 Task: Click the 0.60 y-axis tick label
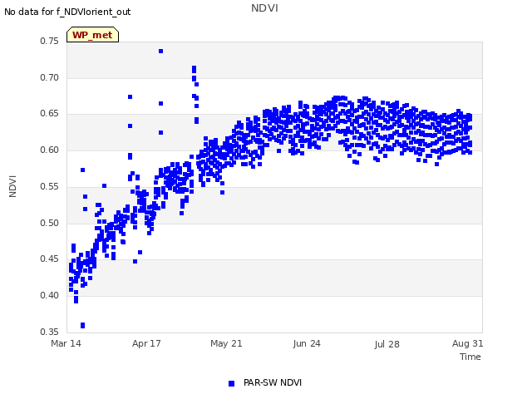click(49, 150)
